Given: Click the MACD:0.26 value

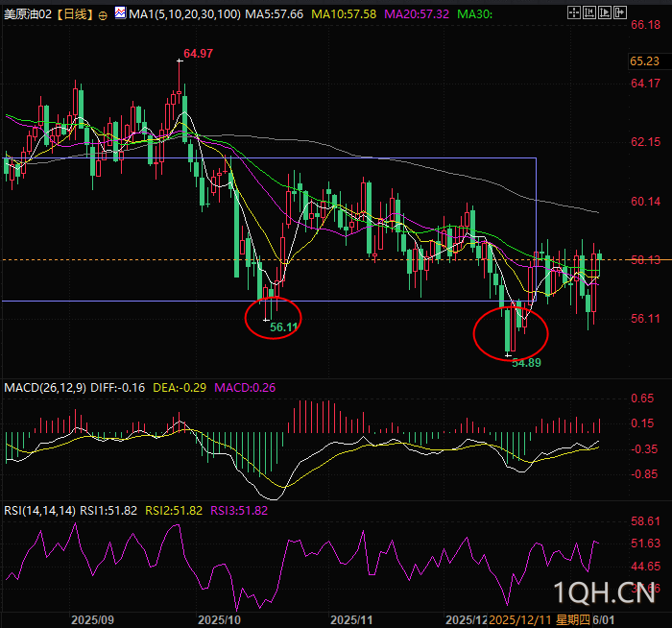Looking at the screenshot, I should click(245, 388).
